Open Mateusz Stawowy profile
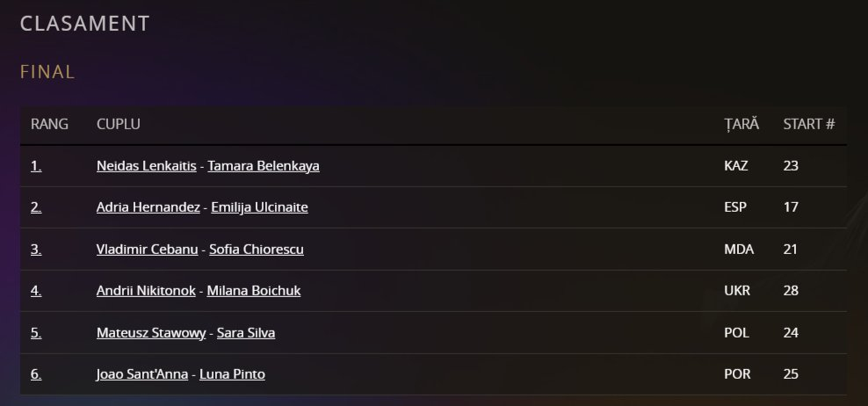Screen dimensions: 868x406 [x=151, y=333]
